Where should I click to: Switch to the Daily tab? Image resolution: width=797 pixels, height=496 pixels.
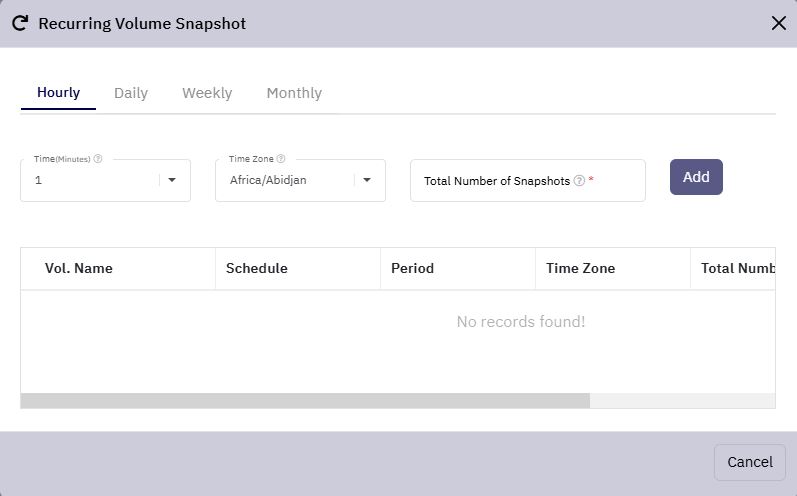point(131,93)
